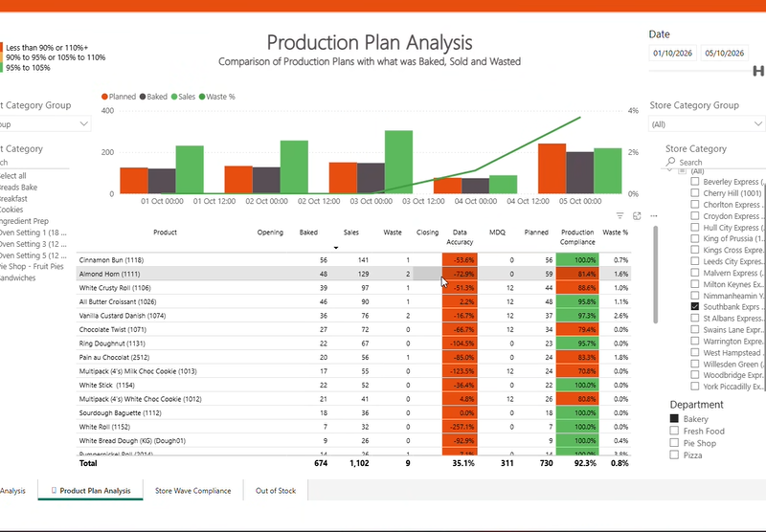Viewport: 766px width, 532px height.
Task: Click the Store Category search magnifier icon
Action: point(671,162)
